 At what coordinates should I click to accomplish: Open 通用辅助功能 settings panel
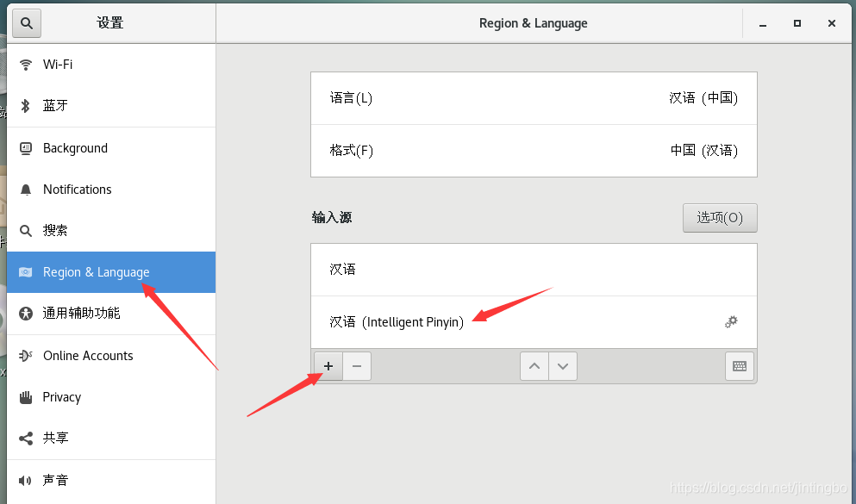(111, 314)
